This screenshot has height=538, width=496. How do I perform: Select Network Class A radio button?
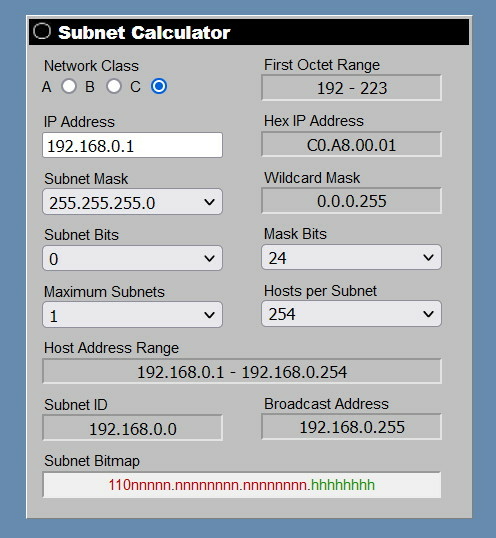(69, 86)
